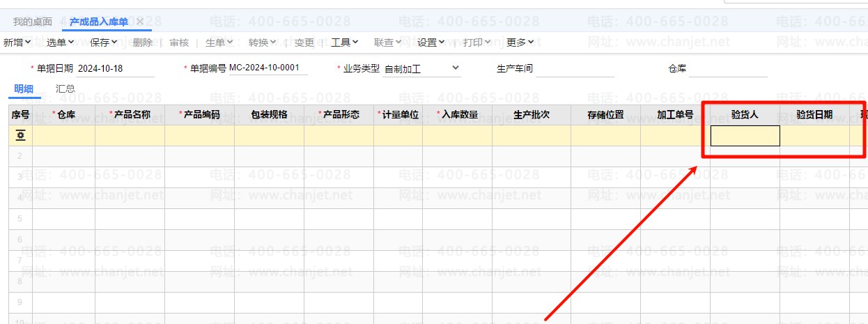
Task: Expand the 打印 dropdown
Action: (477, 43)
